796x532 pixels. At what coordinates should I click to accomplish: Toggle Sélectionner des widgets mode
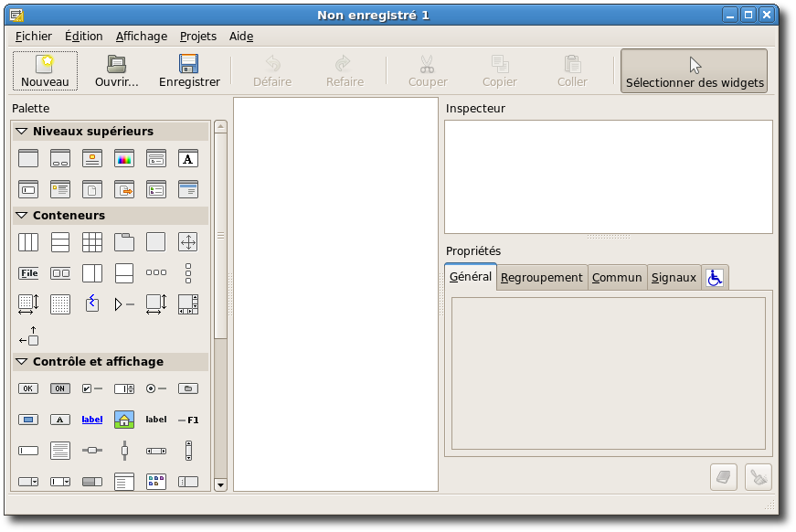pos(694,70)
